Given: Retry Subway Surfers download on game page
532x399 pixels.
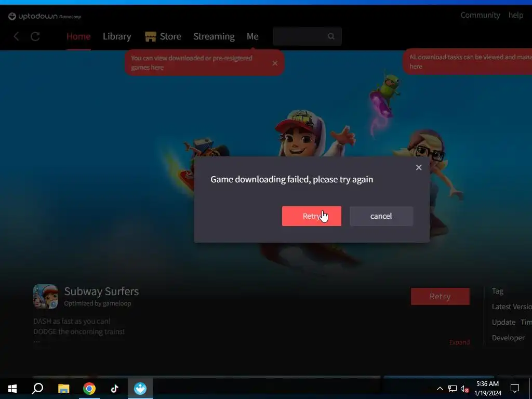Looking at the screenshot, I should tap(440, 296).
